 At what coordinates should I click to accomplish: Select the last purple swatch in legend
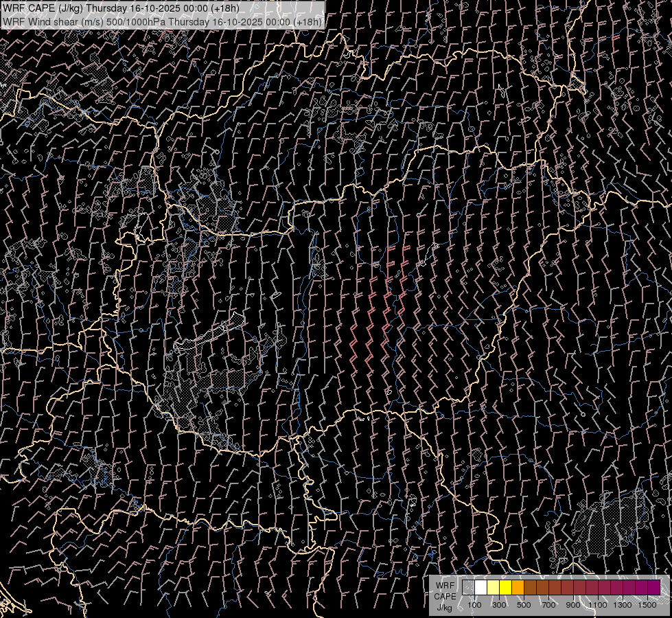(x=653, y=588)
